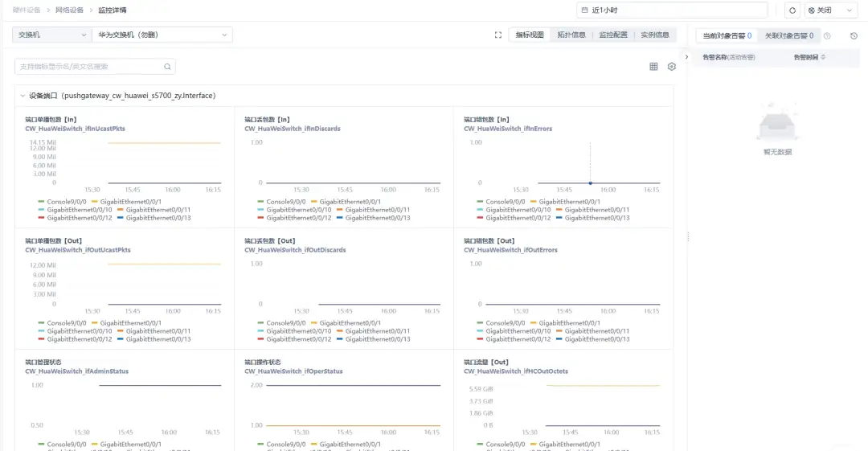Toggle Console9/0/0 series in ifOutUcastPkts chart

tap(62, 323)
